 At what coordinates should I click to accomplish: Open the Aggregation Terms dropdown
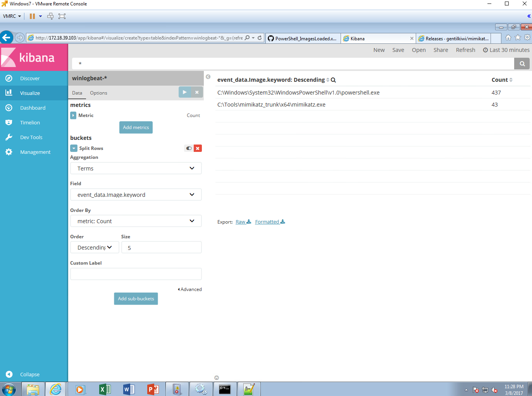pyautogui.click(x=136, y=168)
